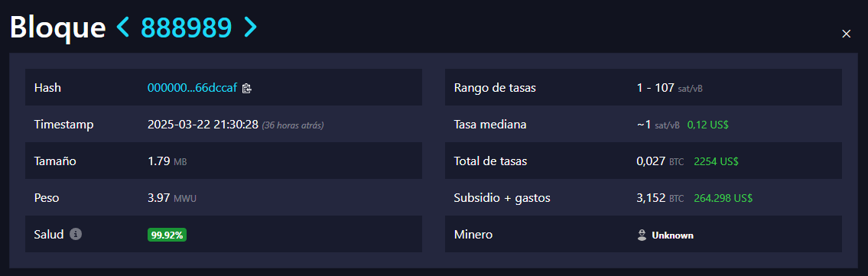Select the 3,152 BTC subsidy value

click(x=661, y=197)
